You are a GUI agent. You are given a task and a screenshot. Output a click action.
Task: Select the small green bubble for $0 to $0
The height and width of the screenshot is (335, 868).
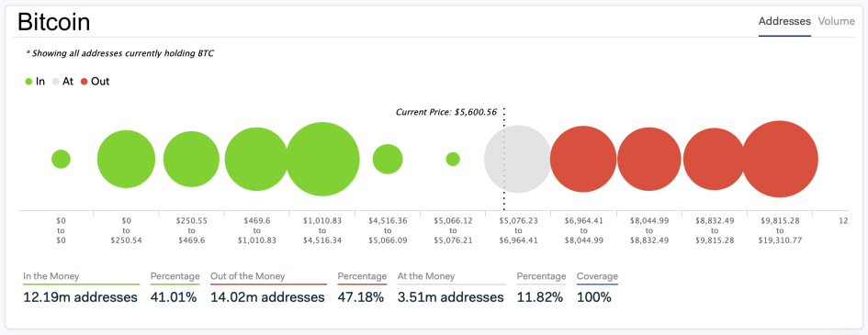coord(61,159)
